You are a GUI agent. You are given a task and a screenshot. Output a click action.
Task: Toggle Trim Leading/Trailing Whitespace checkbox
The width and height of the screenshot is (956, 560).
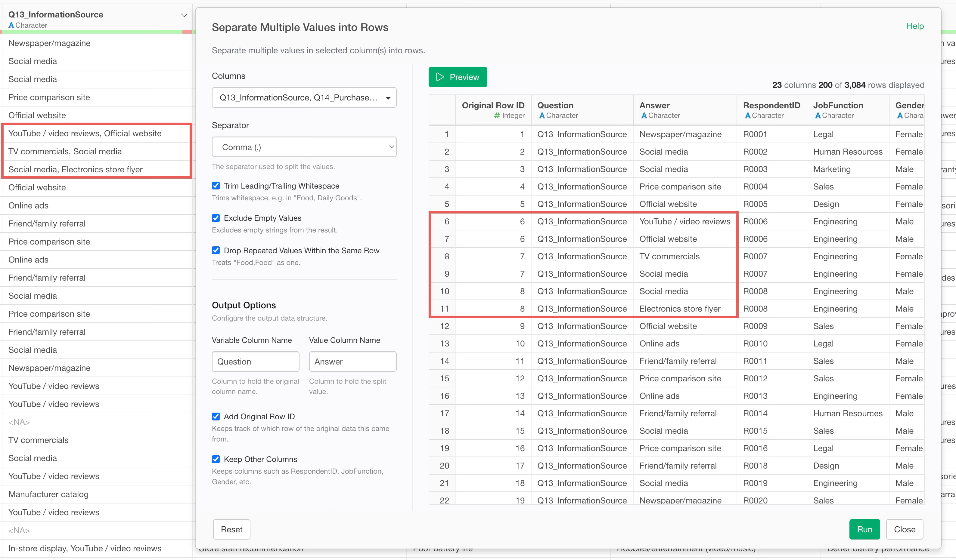point(216,185)
